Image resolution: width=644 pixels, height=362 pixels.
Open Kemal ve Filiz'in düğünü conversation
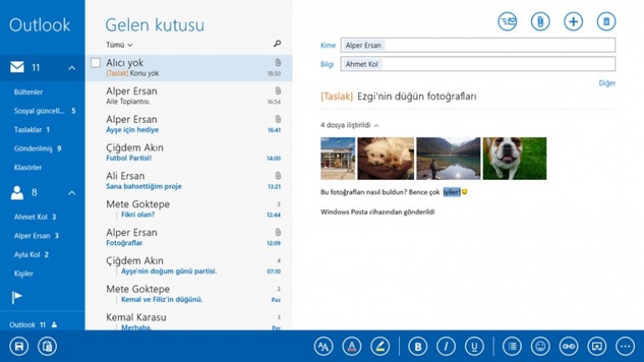click(189, 294)
